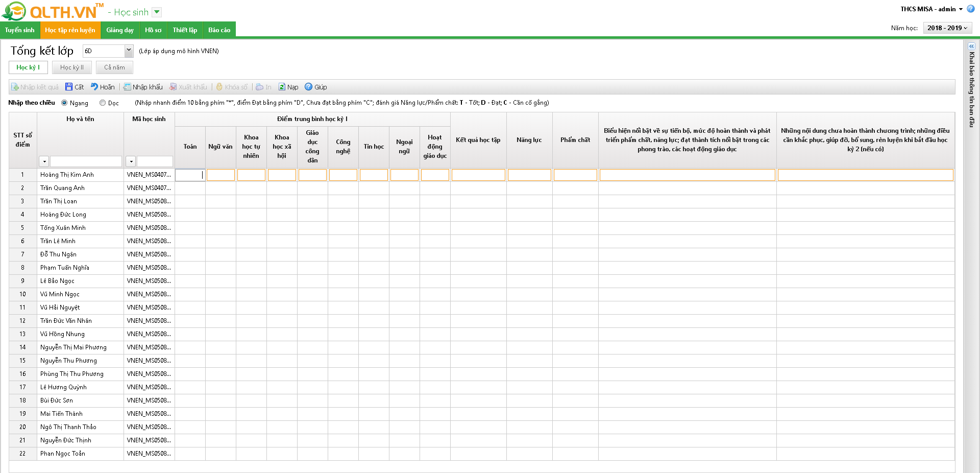Select student Hoàng Thị Kim Anh

[x=67, y=175]
